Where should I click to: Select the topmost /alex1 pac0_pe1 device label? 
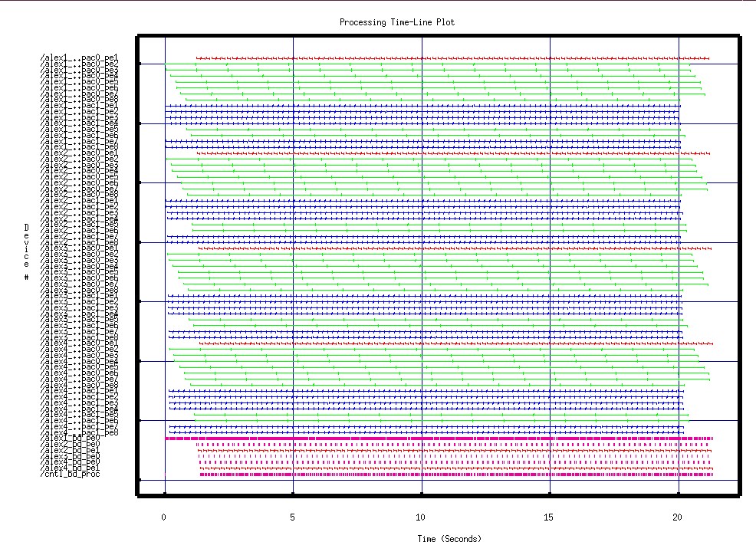coord(80,57)
